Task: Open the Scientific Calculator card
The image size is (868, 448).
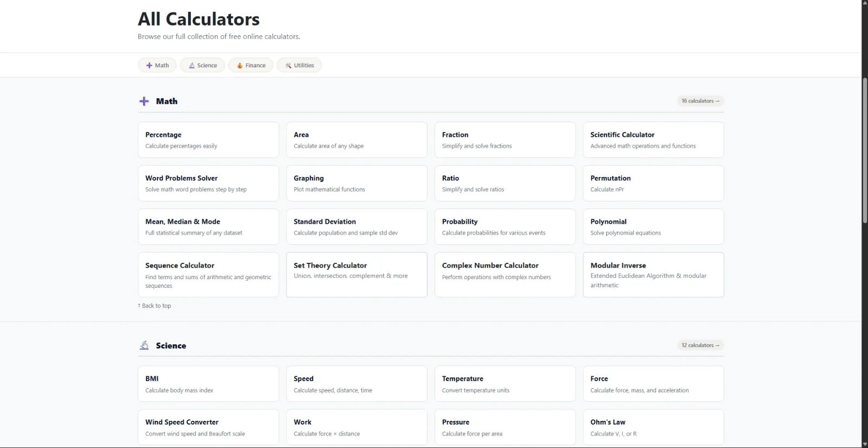Action: tap(654, 140)
